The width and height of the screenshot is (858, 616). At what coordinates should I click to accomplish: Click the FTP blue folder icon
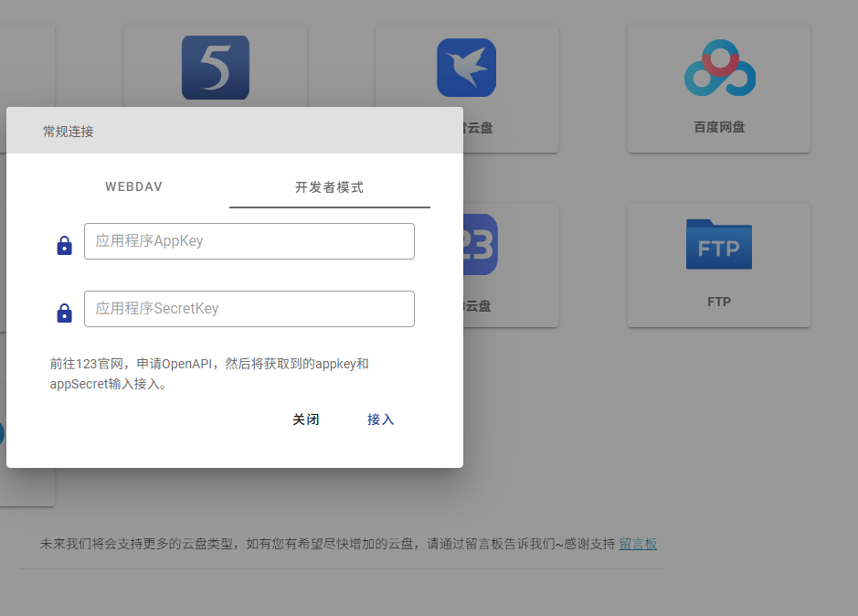(x=718, y=244)
